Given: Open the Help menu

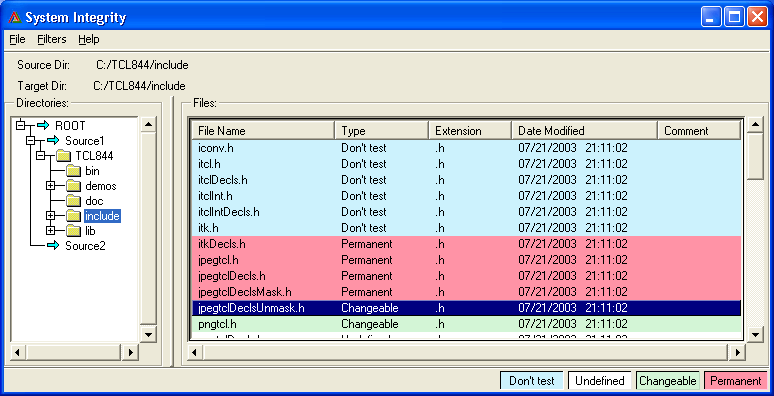Looking at the screenshot, I should click(x=88, y=39).
